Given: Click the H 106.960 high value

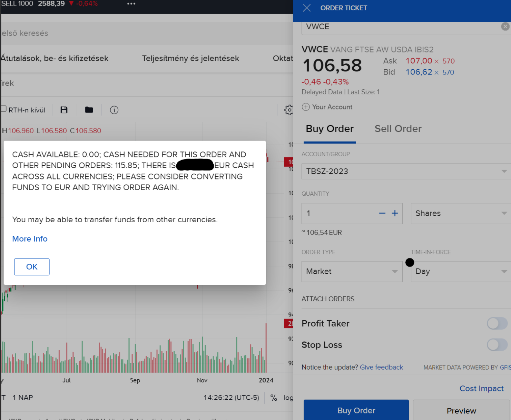Looking at the screenshot, I should coord(18,131).
